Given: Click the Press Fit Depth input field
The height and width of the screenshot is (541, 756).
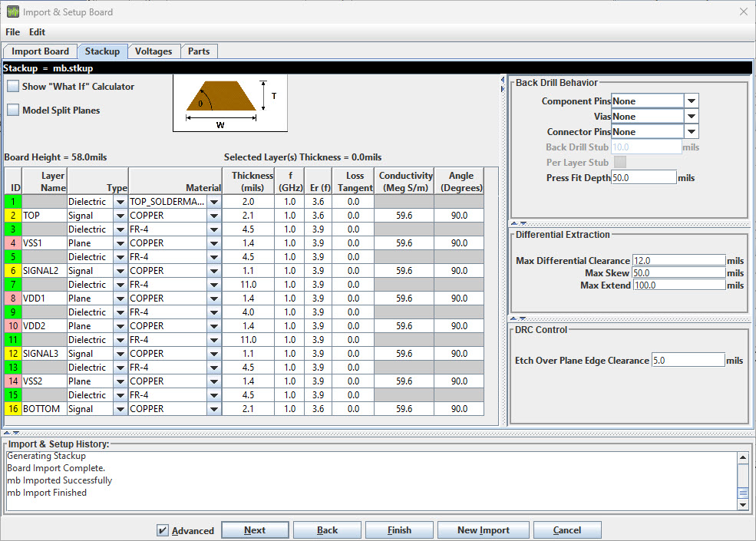Looking at the screenshot, I should [x=643, y=177].
